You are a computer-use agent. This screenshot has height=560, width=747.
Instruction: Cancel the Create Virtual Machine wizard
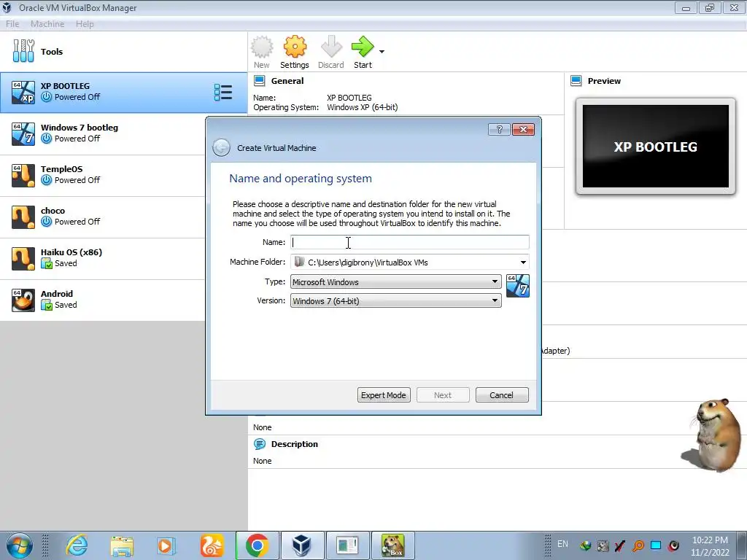tap(502, 395)
